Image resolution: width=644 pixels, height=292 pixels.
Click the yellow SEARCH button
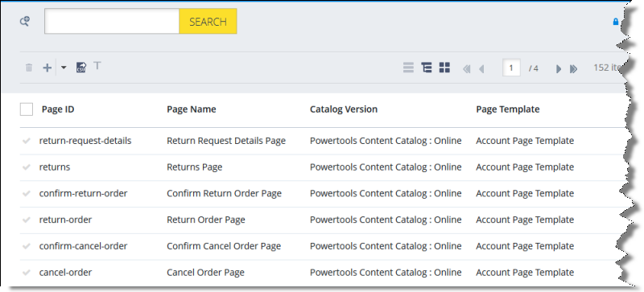click(208, 22)
